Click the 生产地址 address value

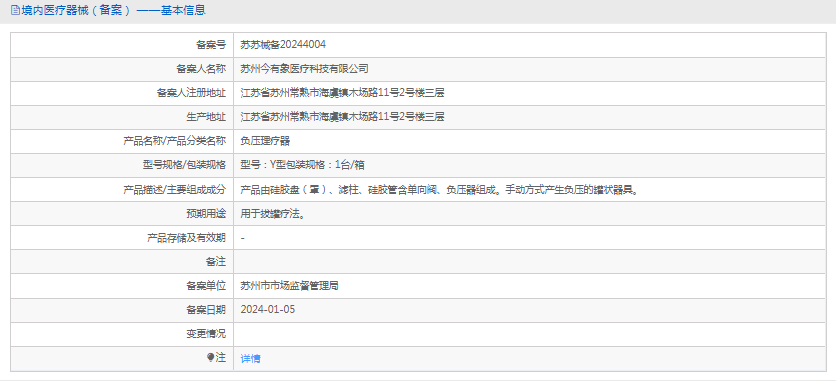343,117
